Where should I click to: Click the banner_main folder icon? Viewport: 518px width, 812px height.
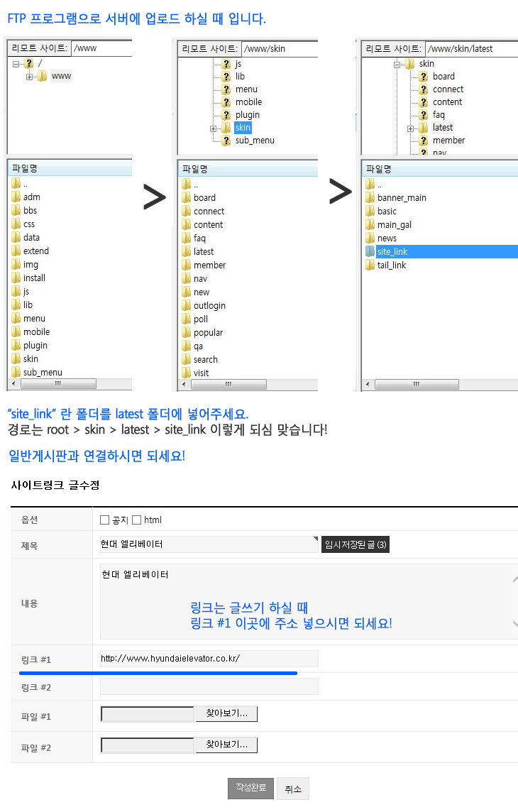click(370, 198)
